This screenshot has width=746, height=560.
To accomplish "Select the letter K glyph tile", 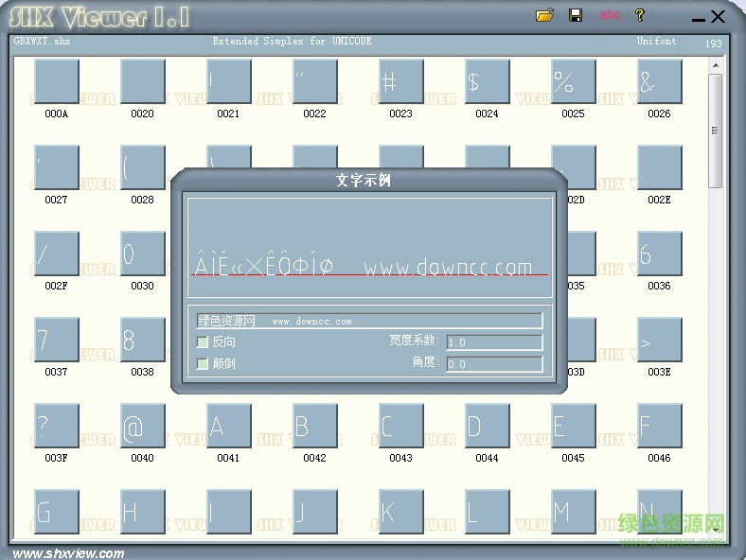I will 400,512.
